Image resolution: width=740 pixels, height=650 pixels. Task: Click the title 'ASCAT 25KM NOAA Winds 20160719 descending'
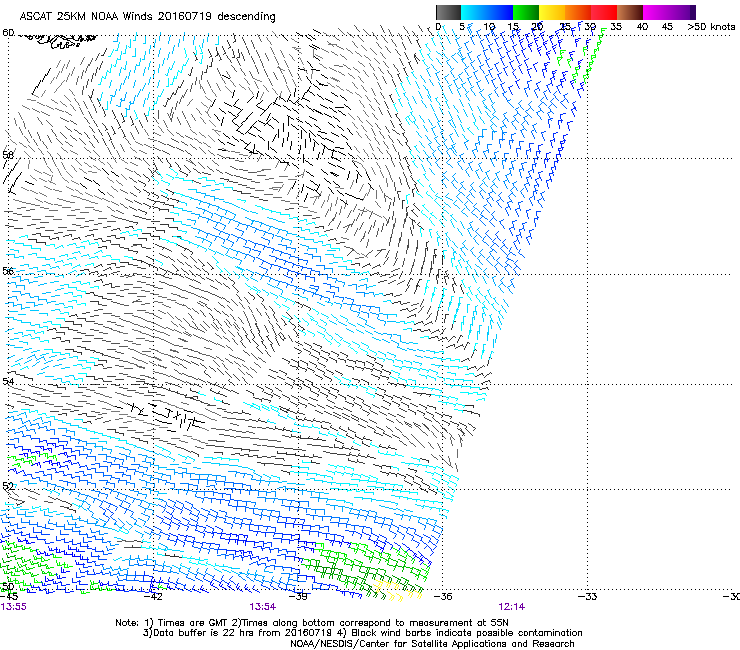point(147,17)
